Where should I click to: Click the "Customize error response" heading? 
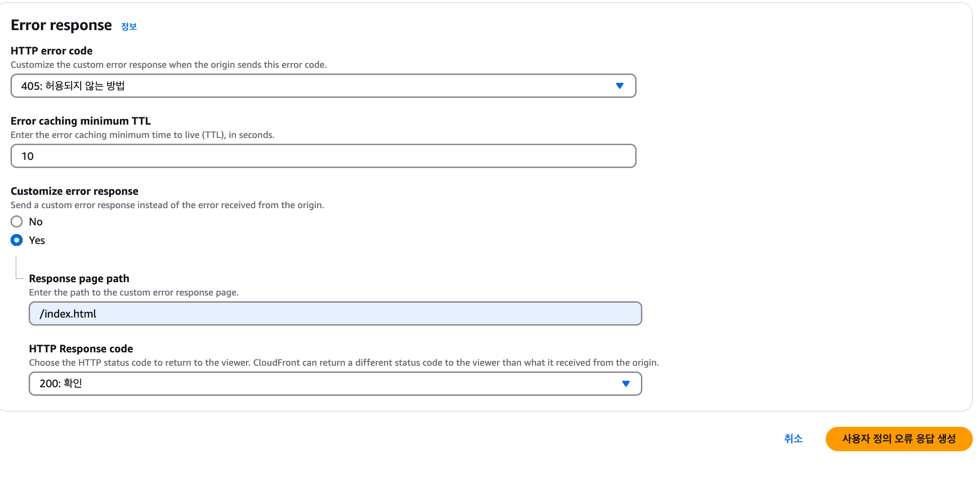pos(75,191)
